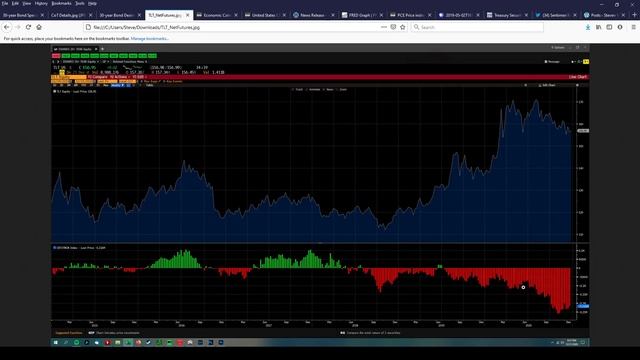Open the Firefox account icon
This screenshot has width=640, height=360.
[x=620, y=27]
